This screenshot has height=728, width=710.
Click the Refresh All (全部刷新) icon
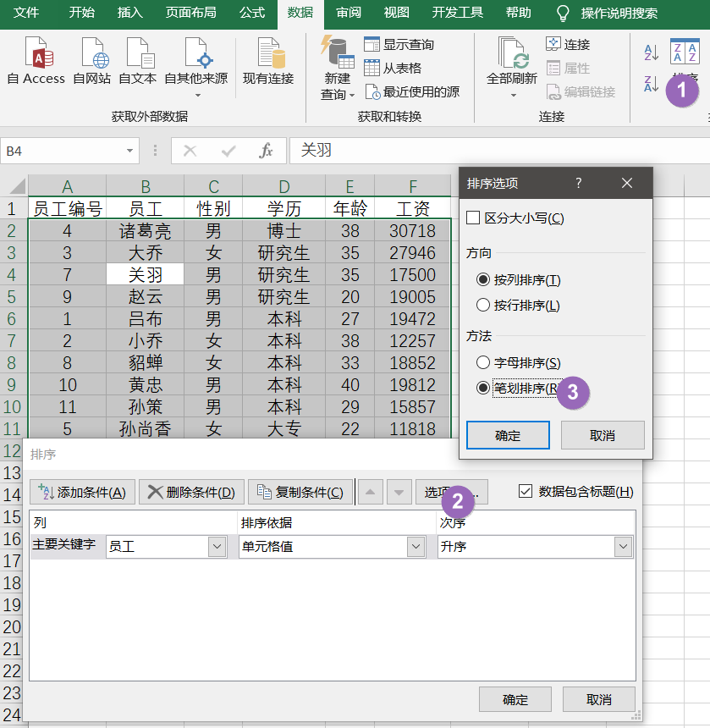click(511, 61)
